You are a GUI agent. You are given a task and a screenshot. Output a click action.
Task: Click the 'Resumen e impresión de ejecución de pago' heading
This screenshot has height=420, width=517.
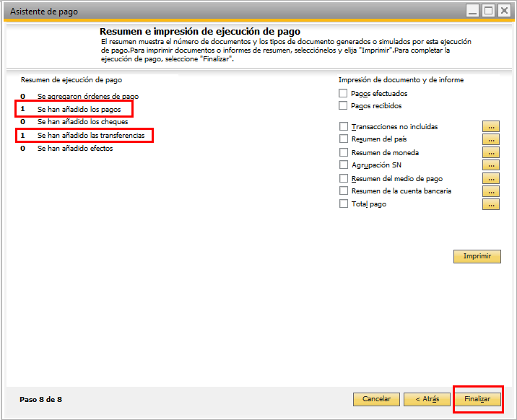tap(200, 31)
